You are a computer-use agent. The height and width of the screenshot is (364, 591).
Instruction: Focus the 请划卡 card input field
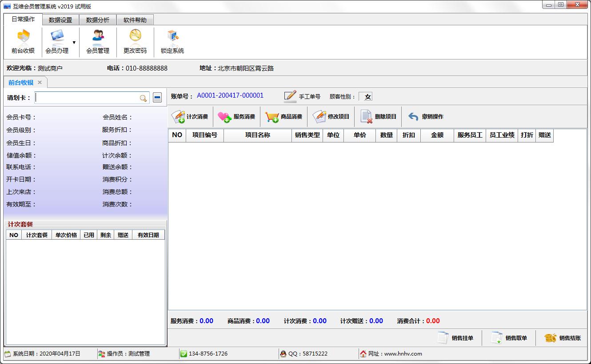tap(87, 98)
